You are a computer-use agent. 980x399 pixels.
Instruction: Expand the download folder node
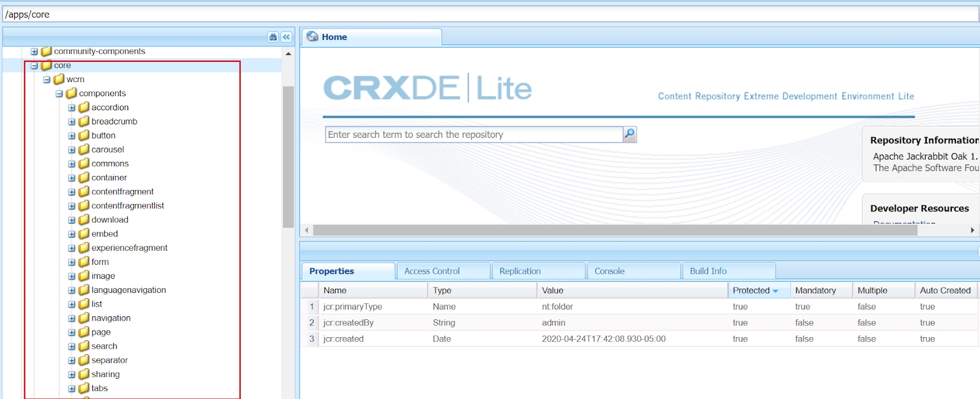pos(72,220)
